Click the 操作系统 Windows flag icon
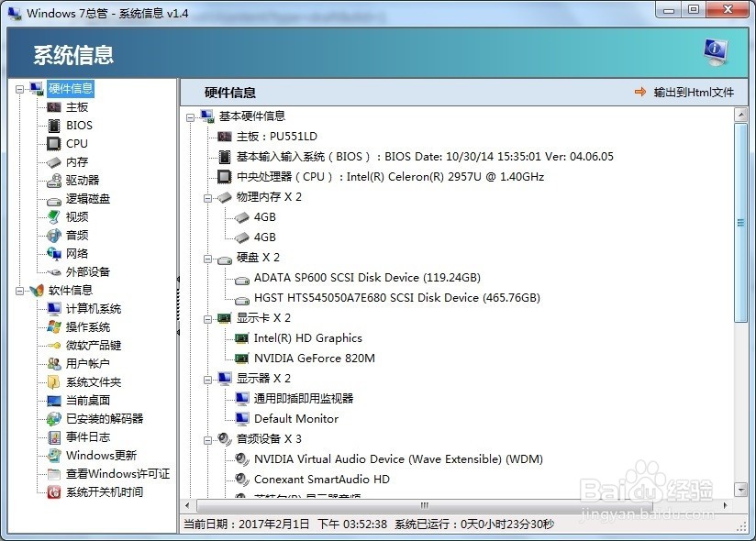 (54, 326)
